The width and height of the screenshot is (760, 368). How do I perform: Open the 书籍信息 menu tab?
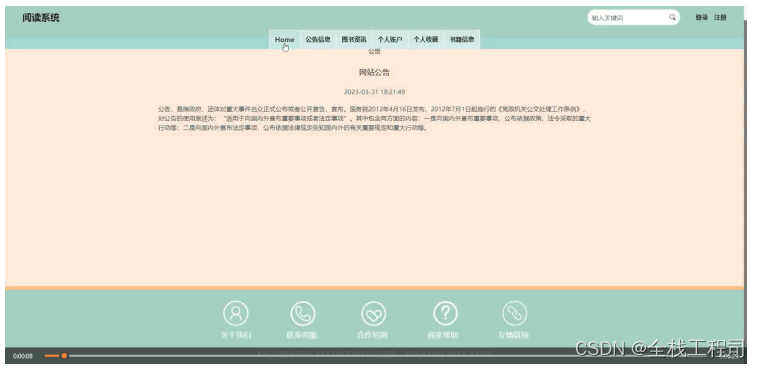462,39
